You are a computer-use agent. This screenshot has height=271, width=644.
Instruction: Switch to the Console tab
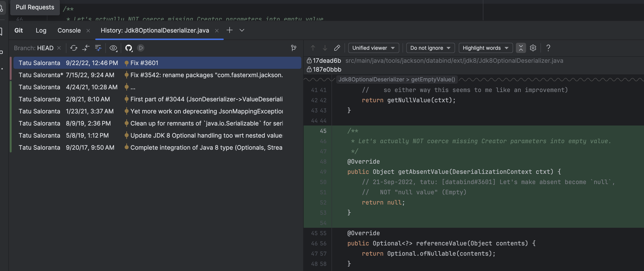(x=69, y=30)
